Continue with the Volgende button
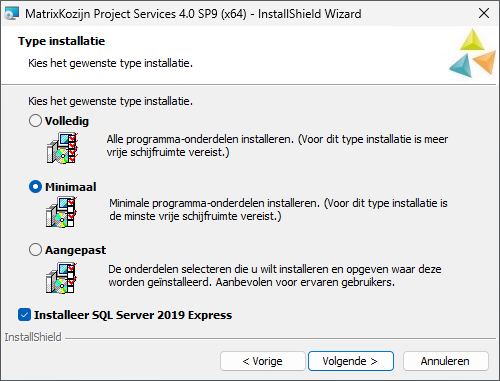500x381 pixels. tap(351, 361)
